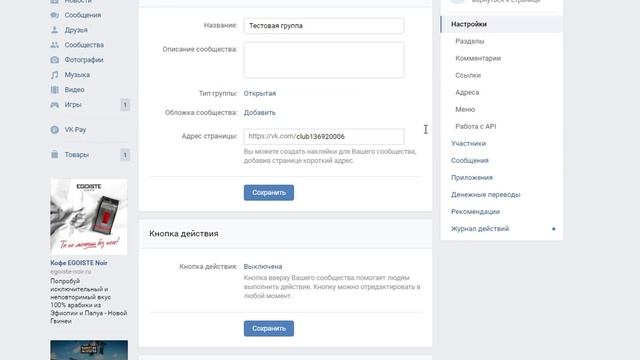640x360 pixels.
Task: Open Друзья in the left sidebar
Action: (76, 30)
